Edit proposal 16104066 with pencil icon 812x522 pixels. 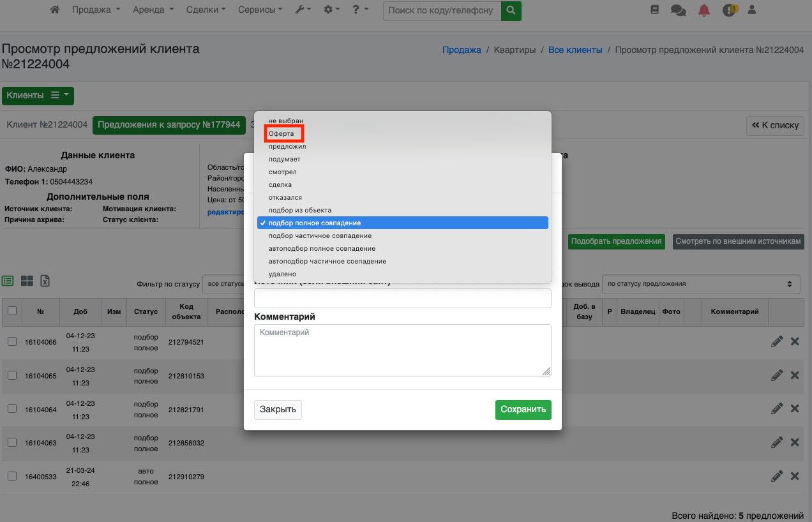coord(776,342)
